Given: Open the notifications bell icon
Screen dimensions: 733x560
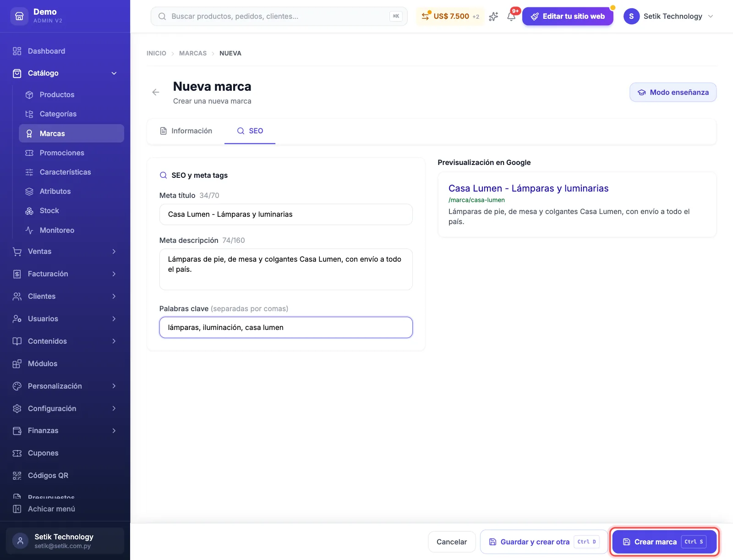Looking at the screenshot, I should (511, 16).
